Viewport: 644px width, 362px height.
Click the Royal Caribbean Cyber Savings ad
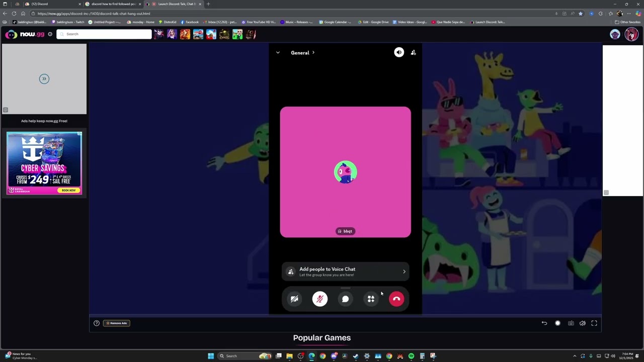click(44, 163)
